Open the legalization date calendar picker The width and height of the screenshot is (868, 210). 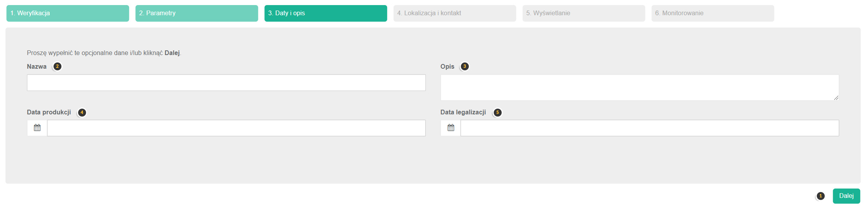pyautogui.click(x=451, y=128)
